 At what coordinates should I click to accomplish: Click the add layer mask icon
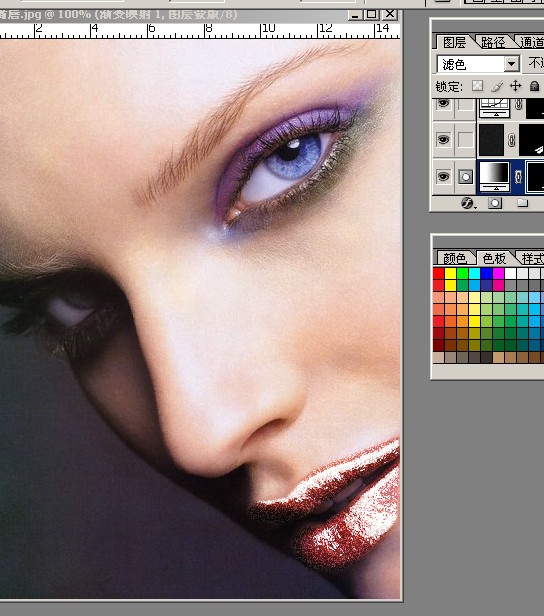[x=495, y=203]
